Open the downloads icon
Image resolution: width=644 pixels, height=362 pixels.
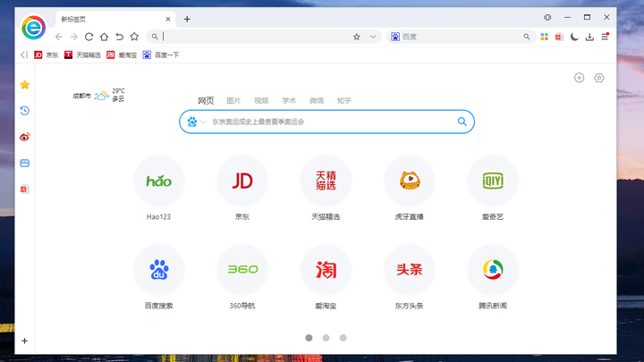click(x=589, y=37)
